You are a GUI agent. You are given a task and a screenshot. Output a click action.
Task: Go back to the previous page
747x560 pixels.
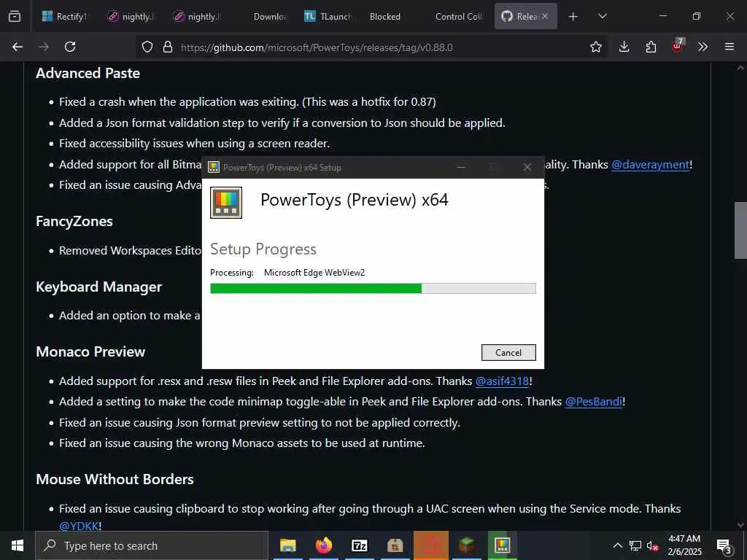point(18,47)
